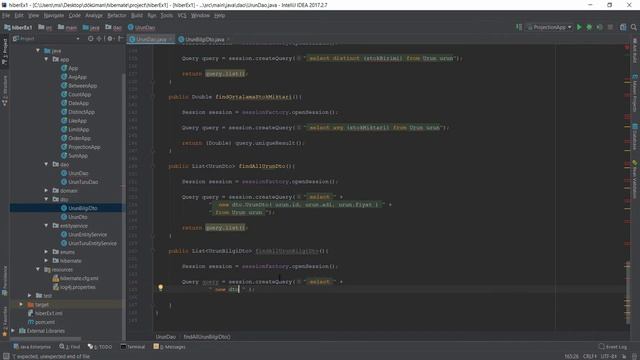This screenshot has height=360, width=640.
Task: Click the yellow light bulb intention icon
Action: [160, 288]
